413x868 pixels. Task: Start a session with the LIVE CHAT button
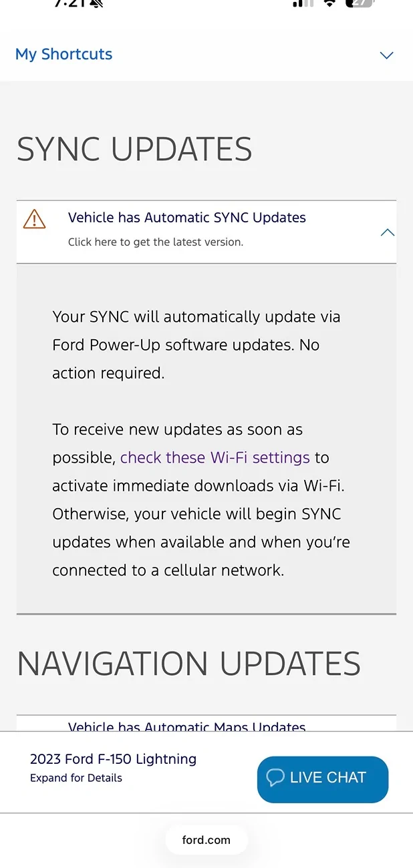[x=323, y=779]
